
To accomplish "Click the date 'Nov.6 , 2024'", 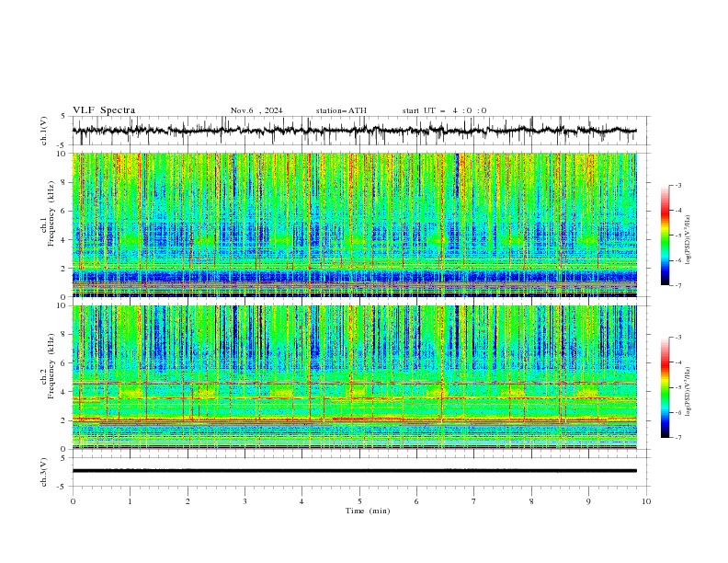I will coord(256,110).
